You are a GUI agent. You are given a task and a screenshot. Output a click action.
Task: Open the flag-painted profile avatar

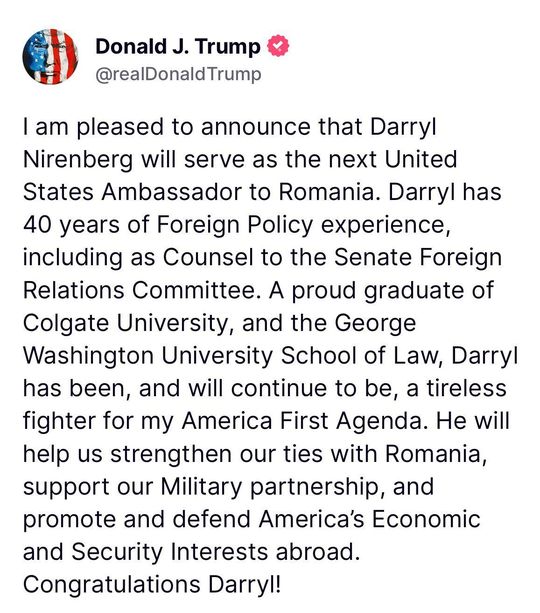pos(50,57)
